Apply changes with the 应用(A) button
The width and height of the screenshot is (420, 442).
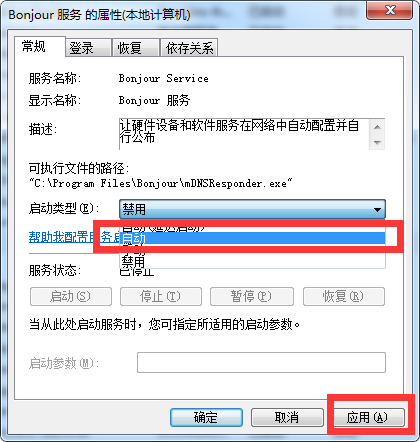[369, 417]
